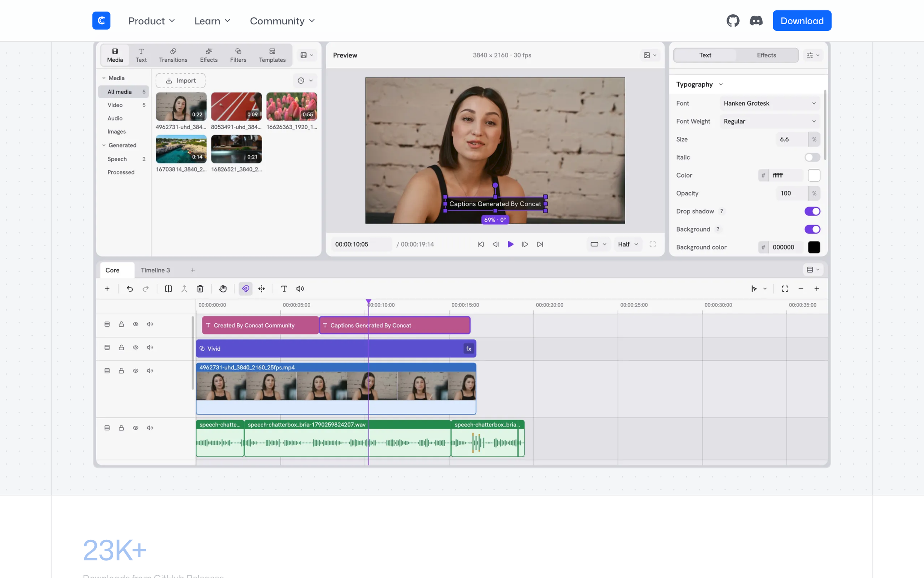Open the Font dropdown showing Hanken Grotesk
924x578 pixels.
tap(770, 103)
